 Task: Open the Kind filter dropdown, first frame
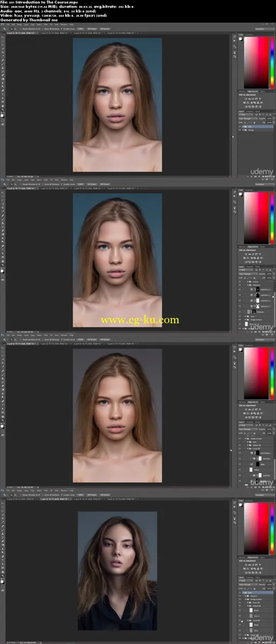(x=246, y=114)
